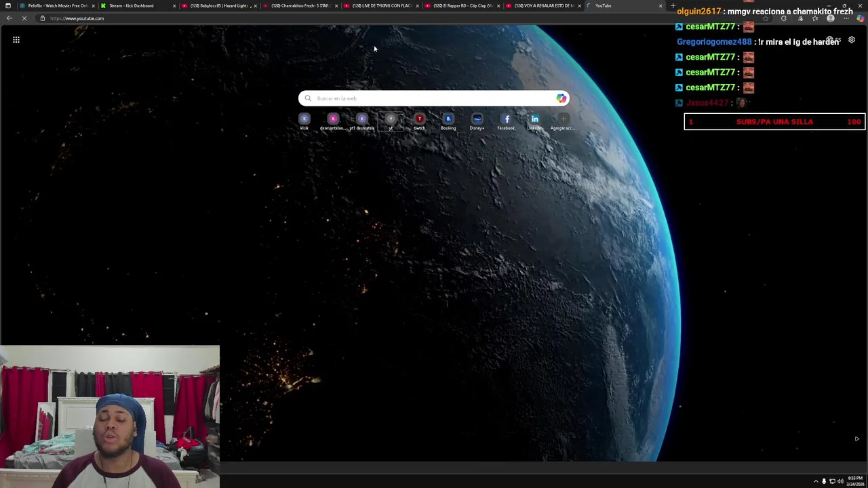
Task: Open the Booking quick link tile
Action: point(448,121)
